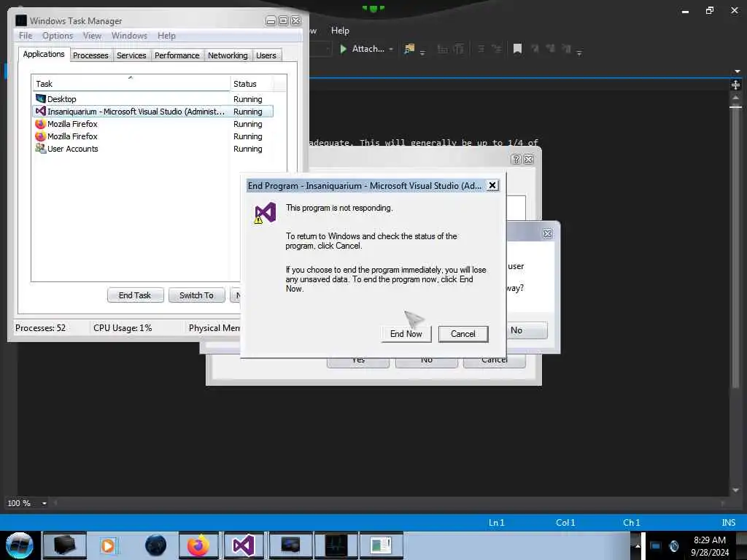The width and height of the screenshot is (747, 560).
Task: Click first taskbar icon next to Start
Action: [x=64, y=545]
